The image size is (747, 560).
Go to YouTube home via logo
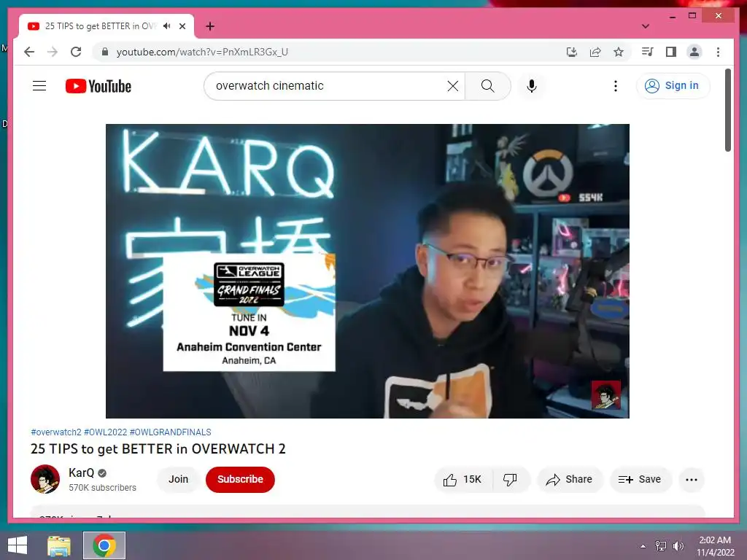coord(98,86)
